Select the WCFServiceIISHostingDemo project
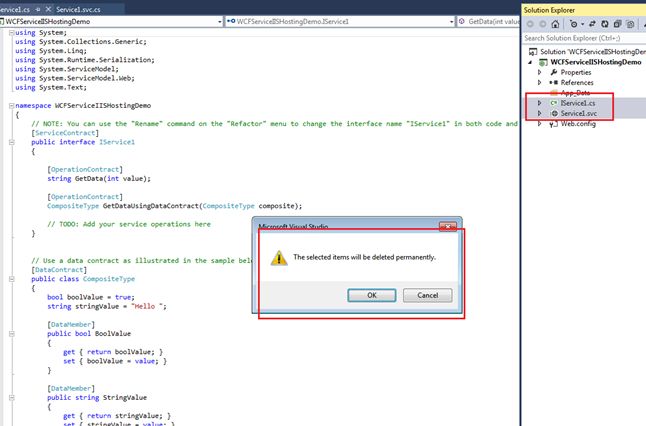Screen dimensions: 646x426 pos(596,62)
